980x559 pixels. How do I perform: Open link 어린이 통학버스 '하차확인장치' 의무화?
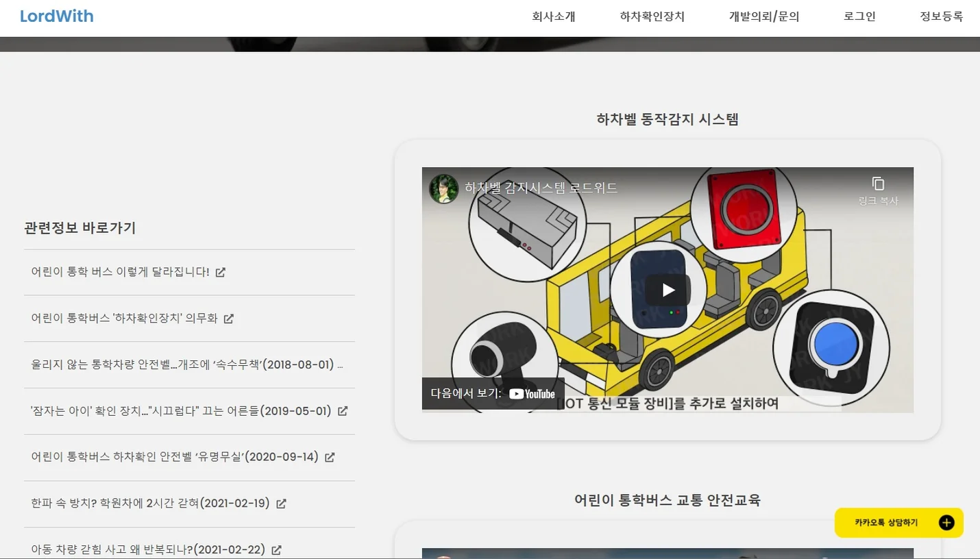click(124, 319)
